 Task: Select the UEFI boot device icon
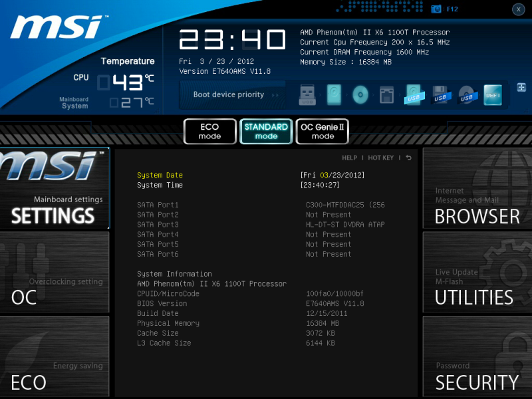(x=493, y=94)
